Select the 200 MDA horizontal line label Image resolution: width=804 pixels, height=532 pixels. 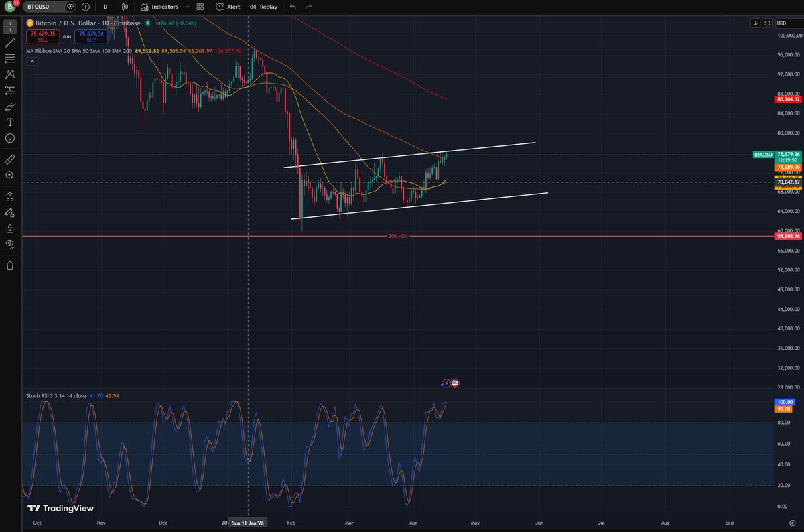398,237
